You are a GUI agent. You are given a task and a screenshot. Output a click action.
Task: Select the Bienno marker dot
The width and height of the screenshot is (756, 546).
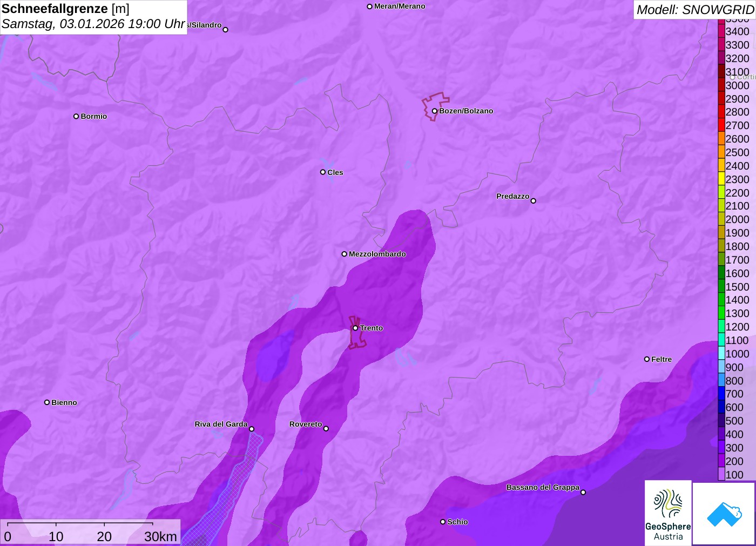47,402
